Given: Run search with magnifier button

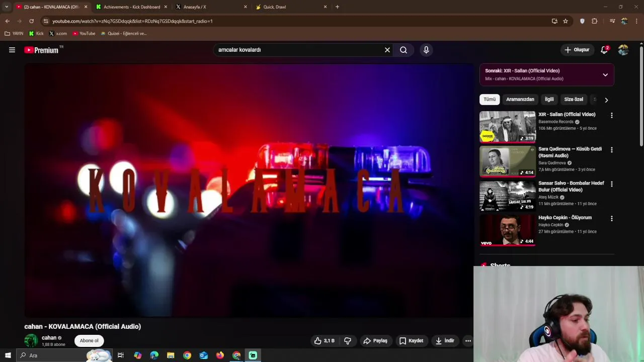Looking at the screenshot, I should (404, 50).
